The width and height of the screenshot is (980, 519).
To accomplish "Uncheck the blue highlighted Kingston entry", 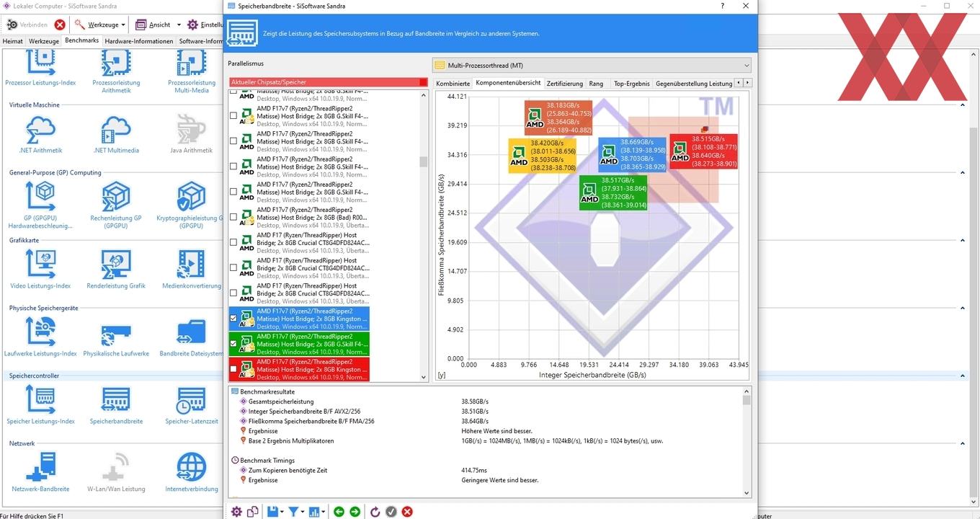I will pos(233,319).
